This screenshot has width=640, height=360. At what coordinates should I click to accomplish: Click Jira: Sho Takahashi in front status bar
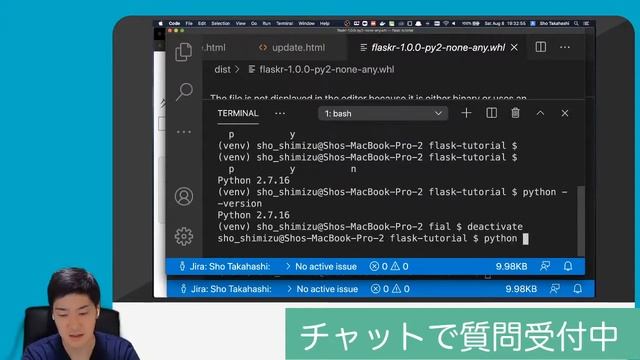[x=224, y=267]
